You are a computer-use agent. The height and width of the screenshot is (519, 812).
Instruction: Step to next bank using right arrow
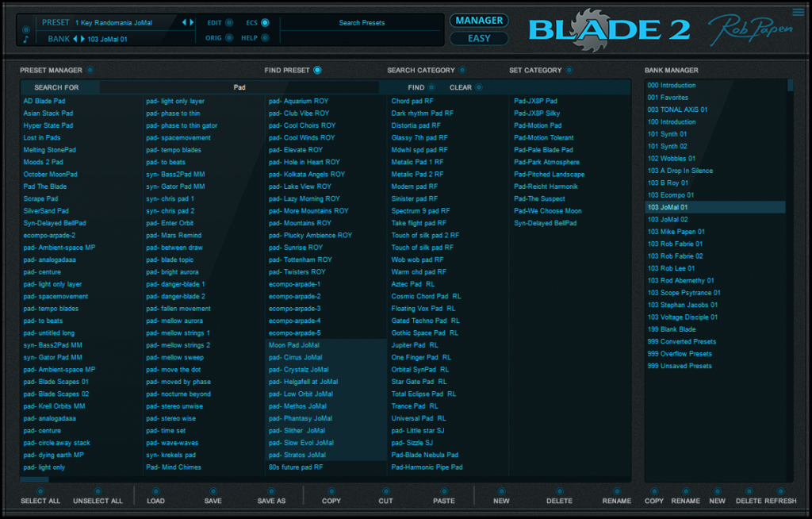pyautogui.click(x=82, y=39)
